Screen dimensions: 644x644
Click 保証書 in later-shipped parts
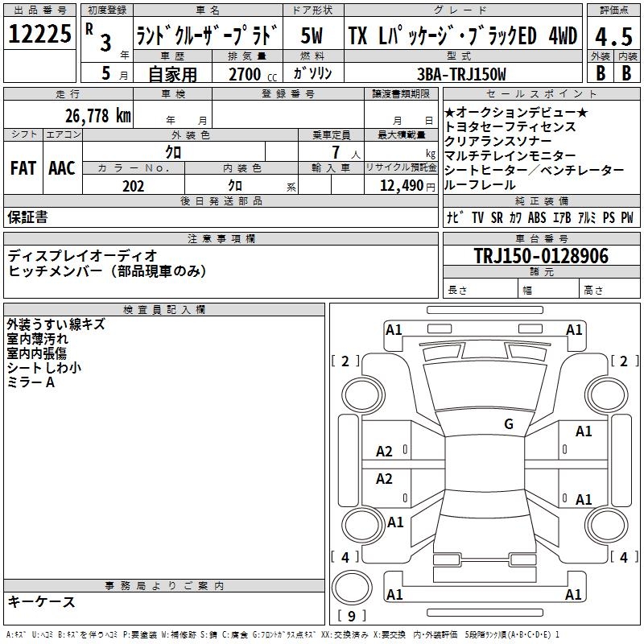click(x=27, y=217)
